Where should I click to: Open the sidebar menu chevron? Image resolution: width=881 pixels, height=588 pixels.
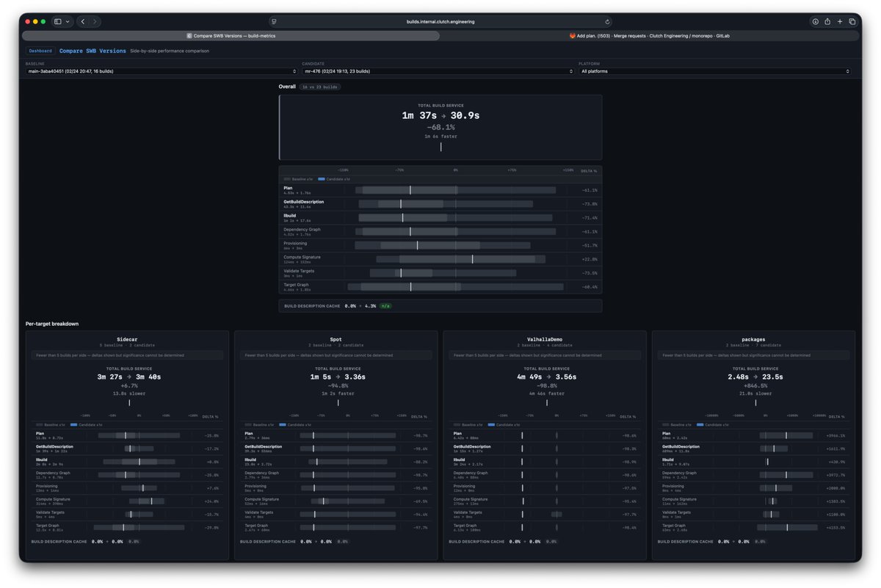tap(68, 22)
